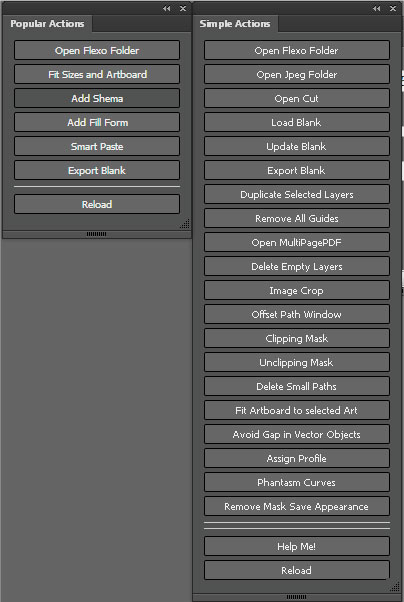Run the Unclipping Mask action
Viewport: 404px width, 602px height.
click(297, 362)
